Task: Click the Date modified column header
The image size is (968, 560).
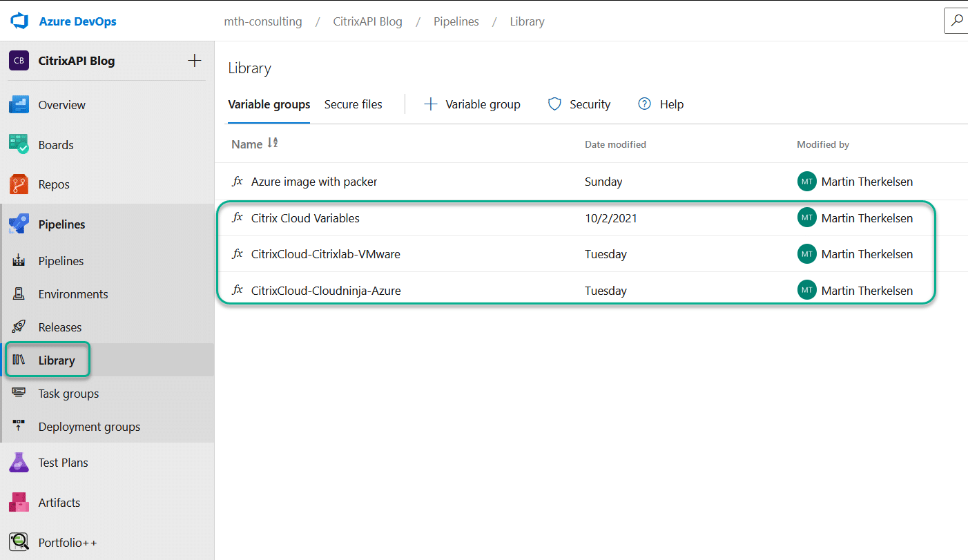Action: [616, 144]
